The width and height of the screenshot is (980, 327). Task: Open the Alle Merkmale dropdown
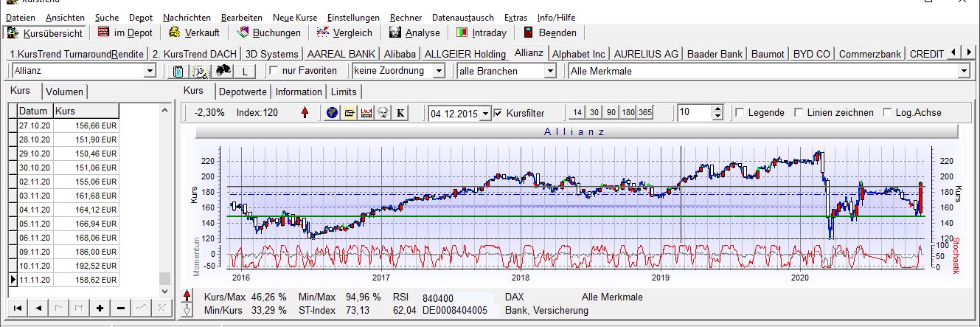[x=963, y=71]
